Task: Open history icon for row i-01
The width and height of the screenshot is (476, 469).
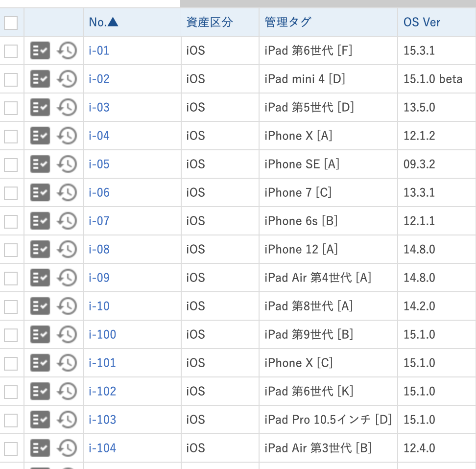Action: click(67, 50)
